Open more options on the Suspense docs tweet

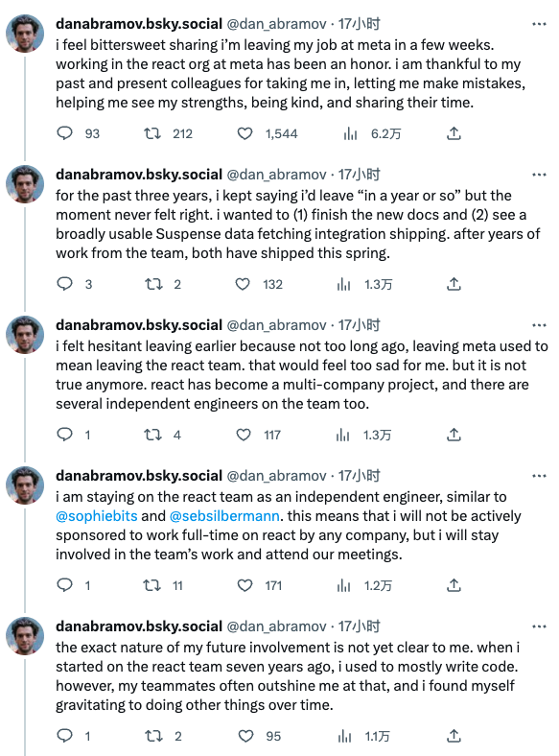click(539, 175)
